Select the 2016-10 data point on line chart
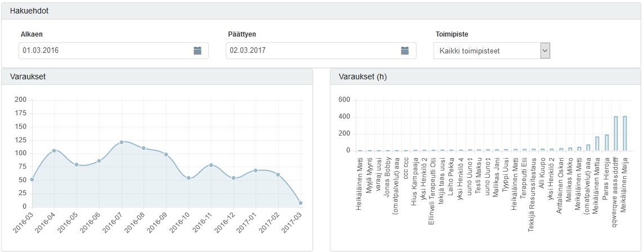Image resolution: width=644 pixels, height=252 pixels. [x=189, y=178]
